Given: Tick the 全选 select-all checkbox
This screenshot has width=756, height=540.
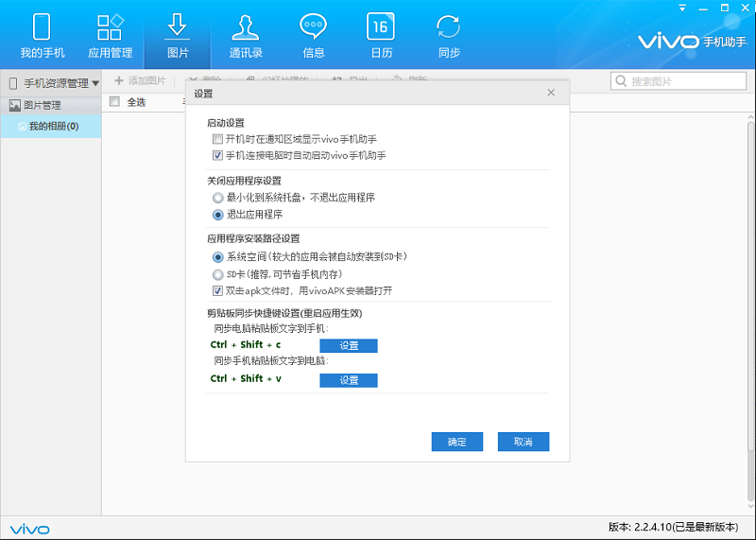Looking at the screenshot, I should [114, 101].
